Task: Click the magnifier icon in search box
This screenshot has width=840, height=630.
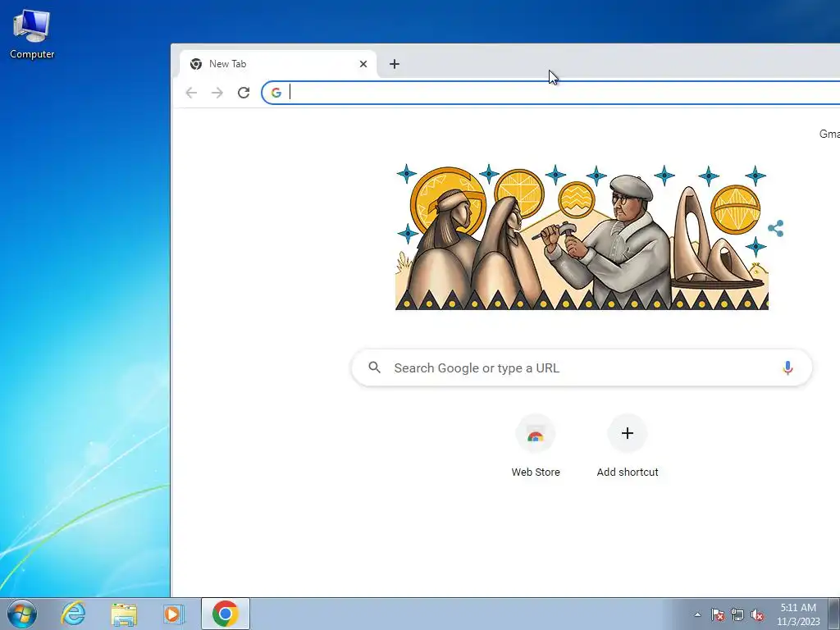Action: coord(374,367)
